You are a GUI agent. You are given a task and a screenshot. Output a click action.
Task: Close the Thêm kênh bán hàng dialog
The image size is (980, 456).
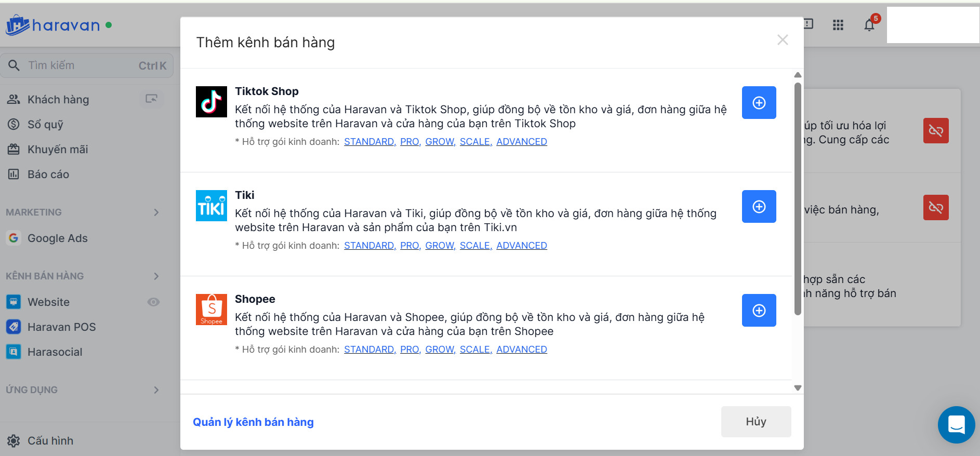coord(783,40)
